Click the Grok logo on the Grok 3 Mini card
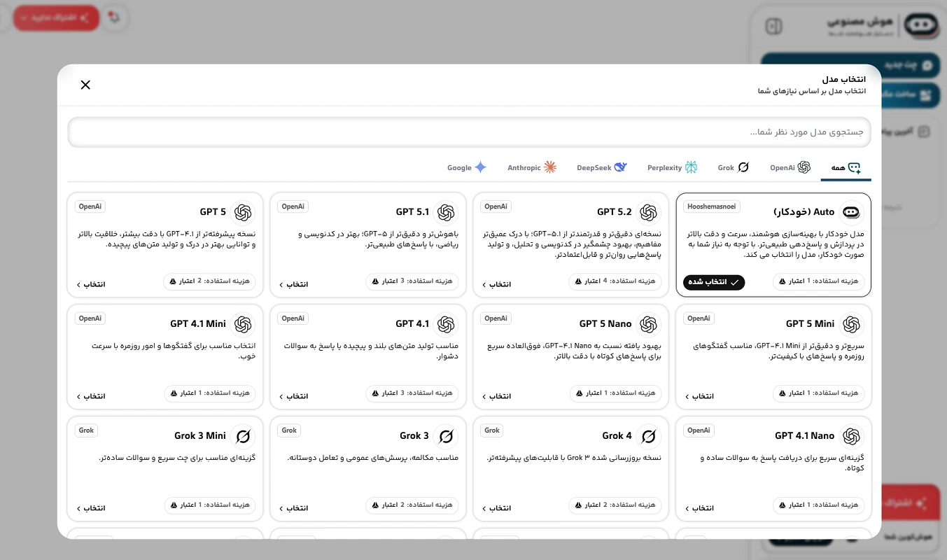 242,436
